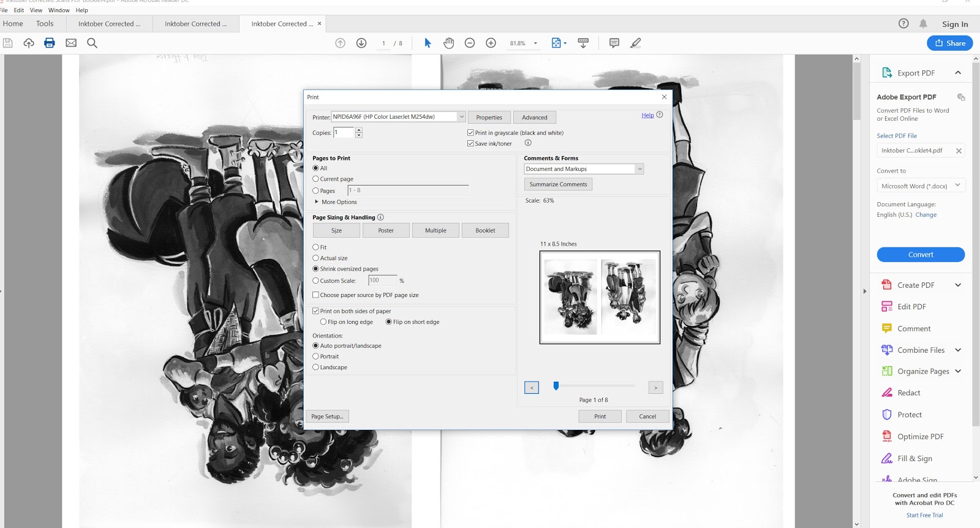Click the Organize Pages icon
Viewport: 980px width, 528px height.
(887, 371)
